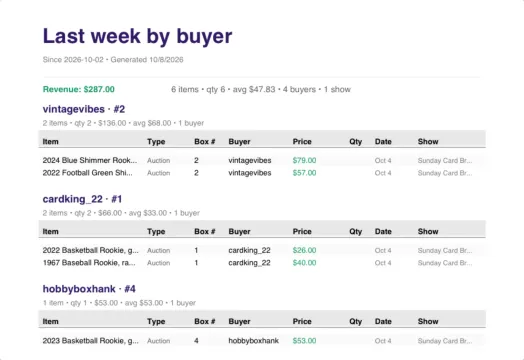Click 'Oct 4' date in the $79.00 row
Viewport: 524px width, 360px height.
tap(383, 160)
